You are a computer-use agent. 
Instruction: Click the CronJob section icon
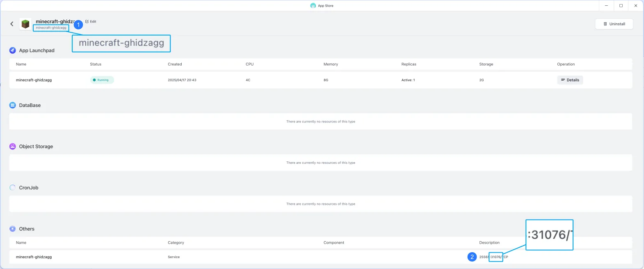click(x=13, y=188)
